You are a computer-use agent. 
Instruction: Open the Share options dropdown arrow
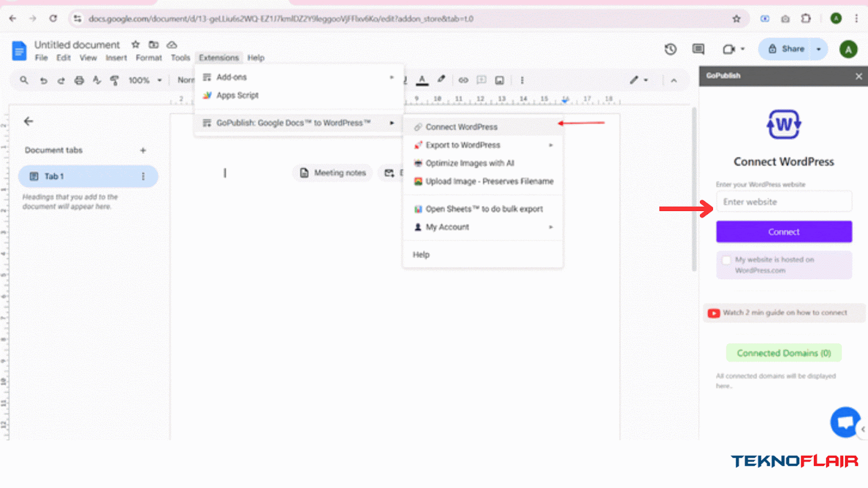(x=819, y=49)
